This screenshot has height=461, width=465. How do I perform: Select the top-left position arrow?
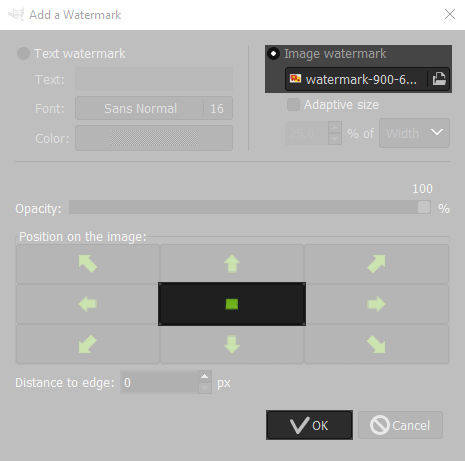pyautogui.click(x=88, y=264)
